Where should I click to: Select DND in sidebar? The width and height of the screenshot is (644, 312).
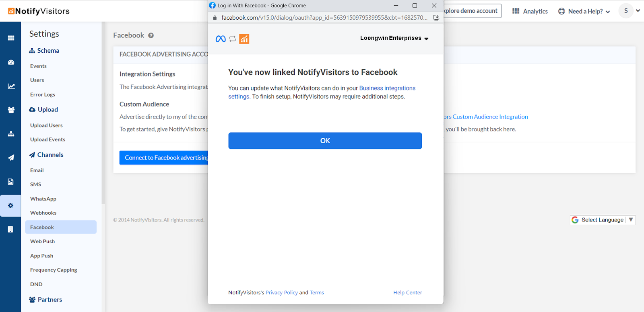36,284
